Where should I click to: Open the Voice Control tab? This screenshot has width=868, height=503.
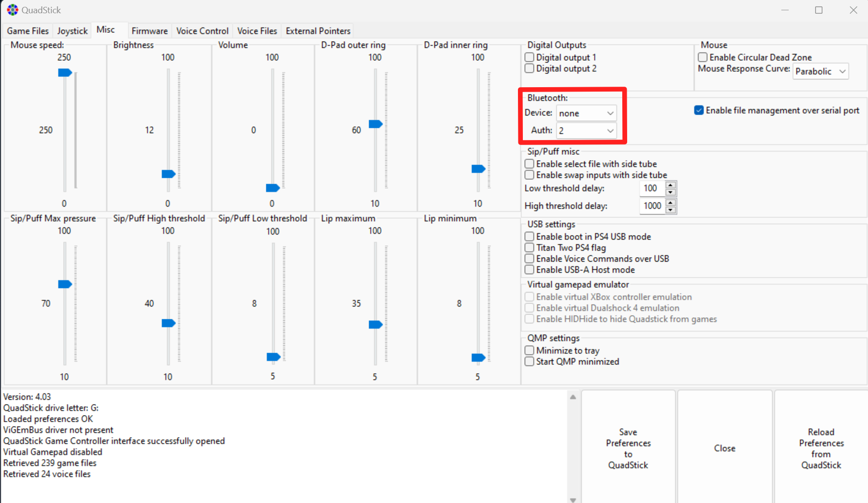(x=202, y=31)
